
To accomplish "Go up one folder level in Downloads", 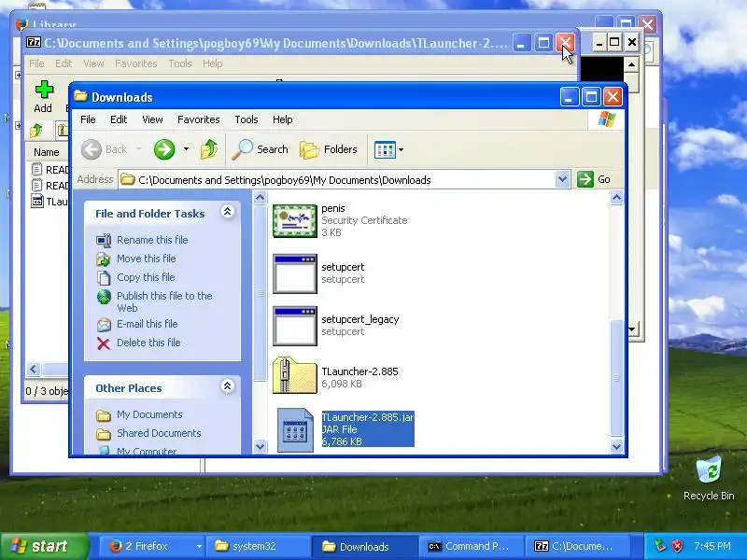I will 209,149.
